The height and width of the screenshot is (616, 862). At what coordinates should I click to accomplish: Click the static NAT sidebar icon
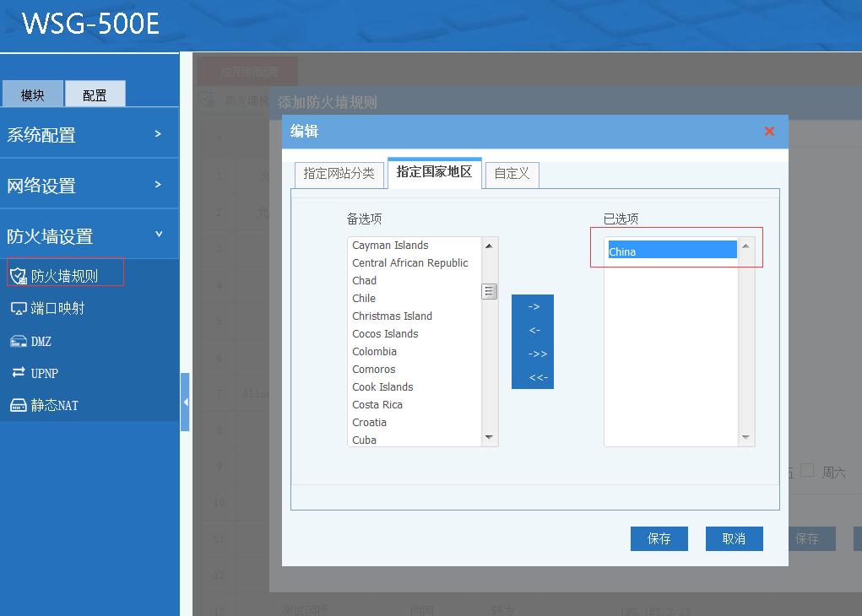pyautogui.click(x=19, y=405)
